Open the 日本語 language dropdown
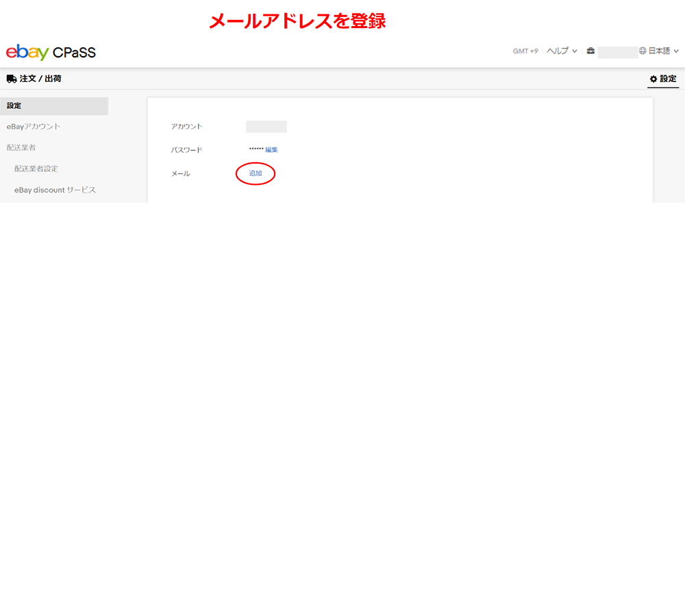The width and height of the screenshot is (685, 616). [x=659, y=51]
